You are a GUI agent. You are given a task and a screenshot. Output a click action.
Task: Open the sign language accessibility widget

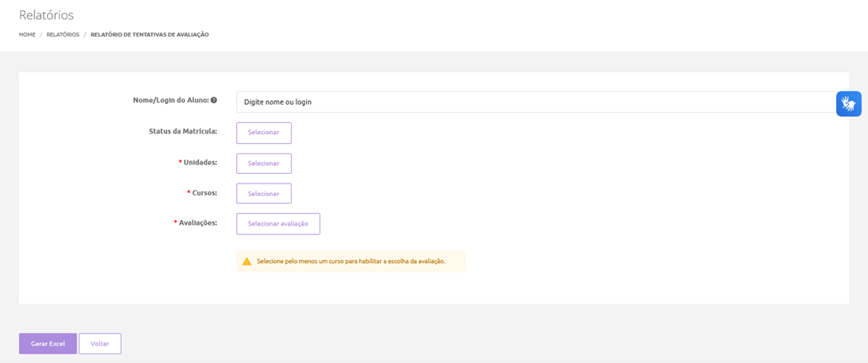pos(848,103)
